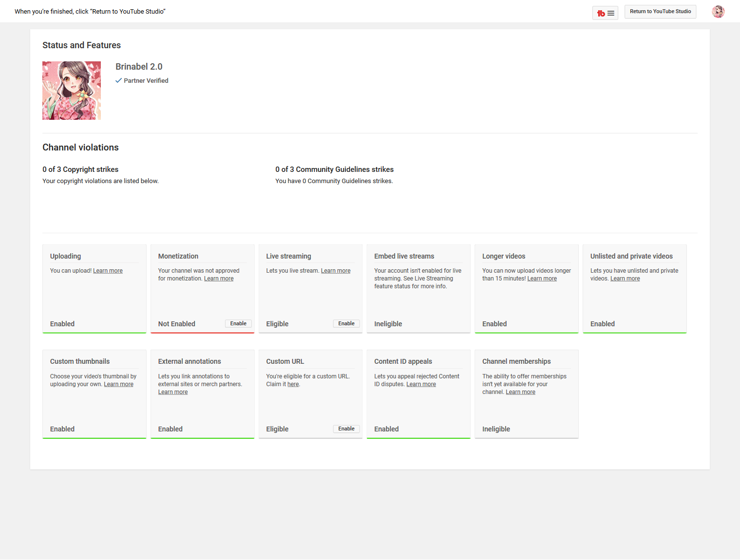
Task: Click the Status and Features heading
Action: point(81,45)
